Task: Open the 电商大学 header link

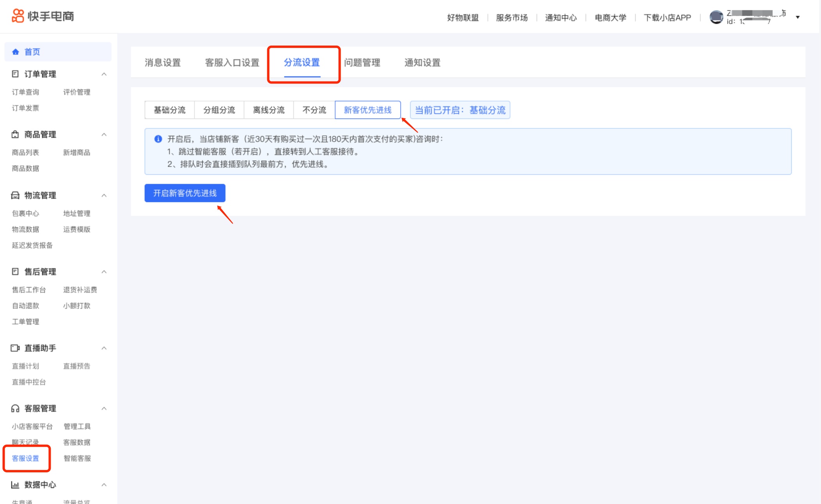Action: pyautogui.click(x=611, y=18)
